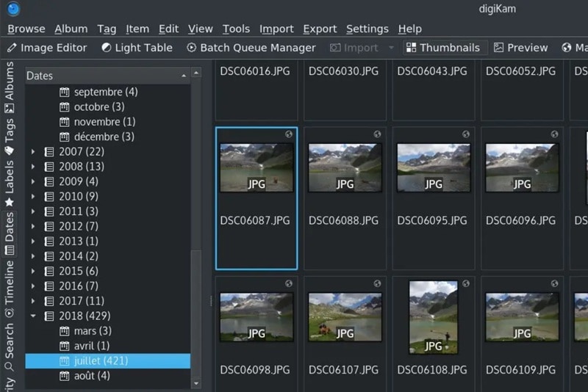This screenshot has width=588, height=392.
Task: Open the Edit menu
Action: click(168, 29)
